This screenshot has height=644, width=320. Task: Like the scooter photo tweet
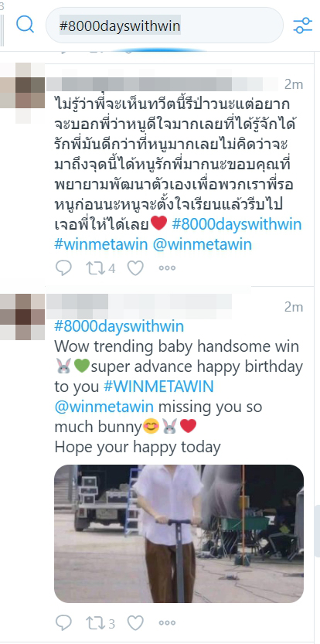click(135, 622)
